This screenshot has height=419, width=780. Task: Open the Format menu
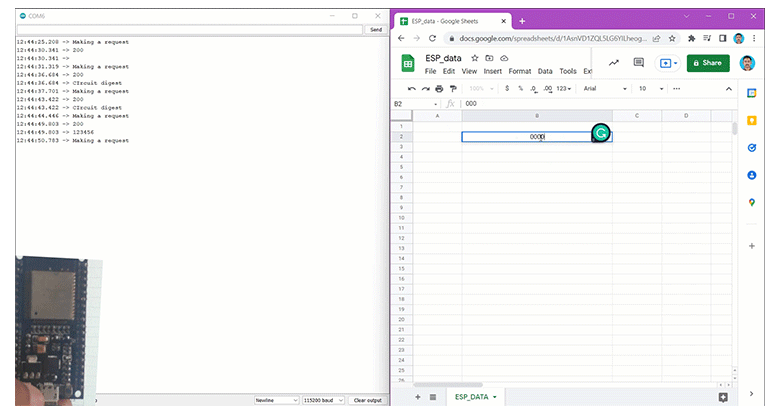tap(519, 71)
